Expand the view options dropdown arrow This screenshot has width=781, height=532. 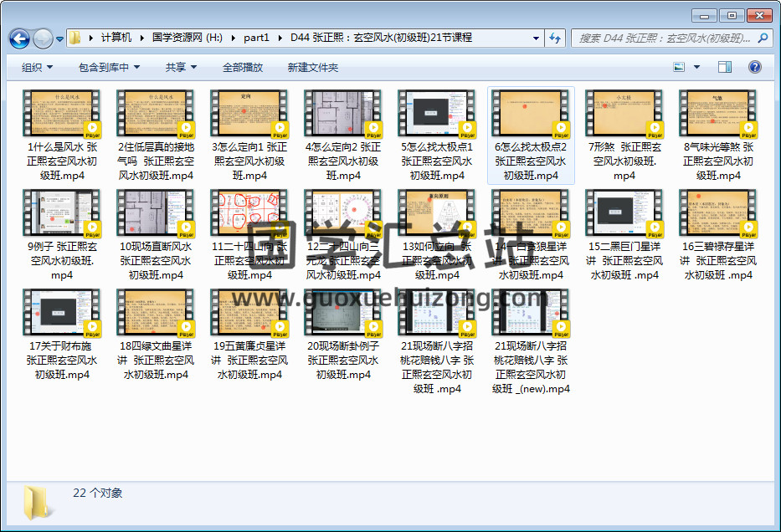coord(696,67)
